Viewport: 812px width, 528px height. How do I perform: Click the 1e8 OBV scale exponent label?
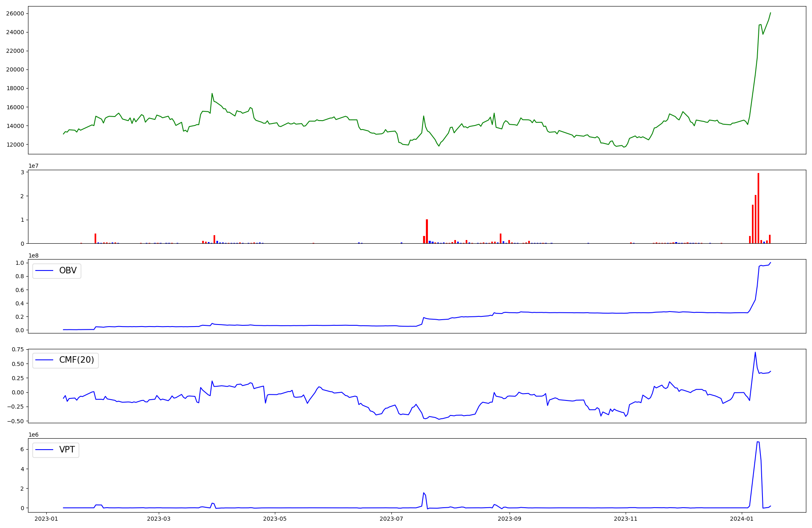[x=33, y=255]
